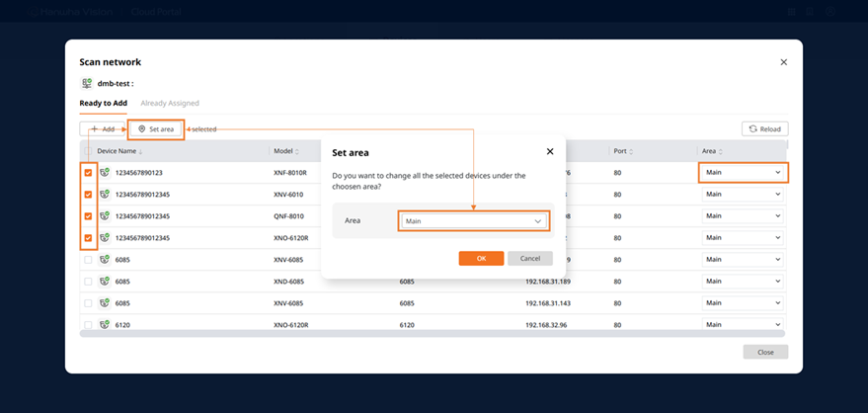The height and width of the screenshot is (413, 868).
Task: Open Area dropdown for the XNV-6010 row
Action: (x=743, y=195)
